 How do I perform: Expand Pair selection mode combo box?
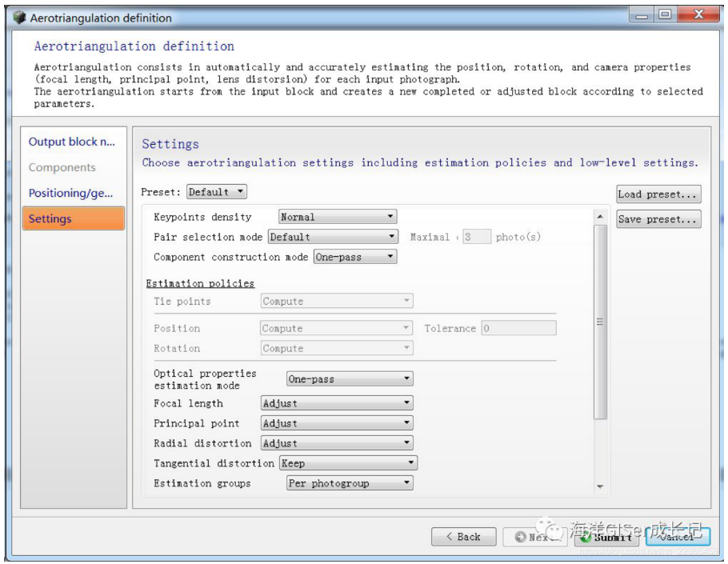click(x=333, y=237)
